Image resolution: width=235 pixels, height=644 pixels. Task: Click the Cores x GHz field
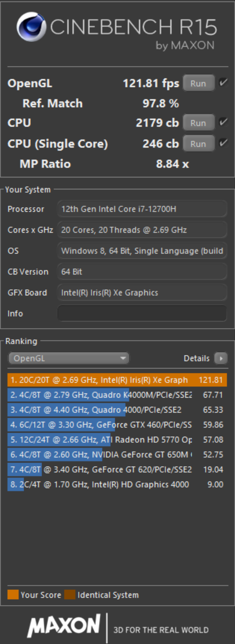pos(142,230)
